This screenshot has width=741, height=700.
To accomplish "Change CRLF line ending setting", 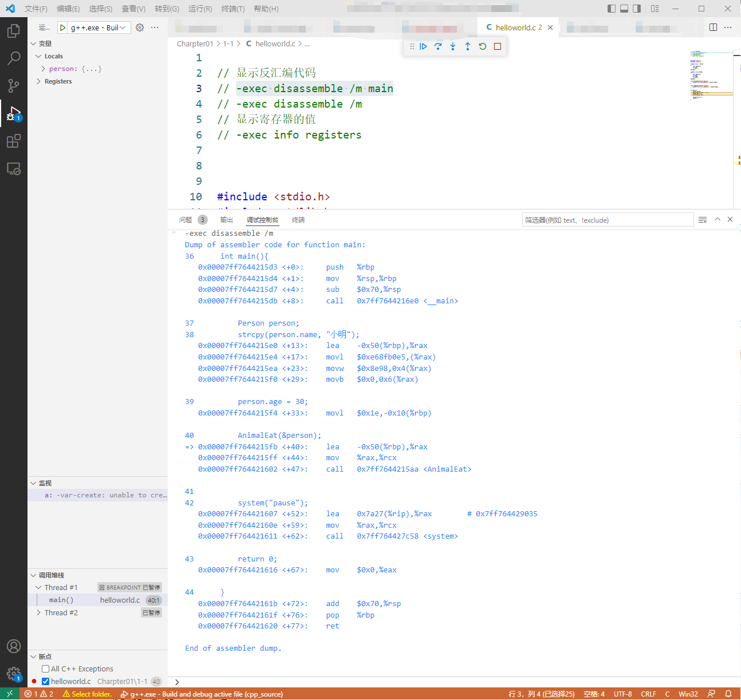I will [x=648, y=694].
